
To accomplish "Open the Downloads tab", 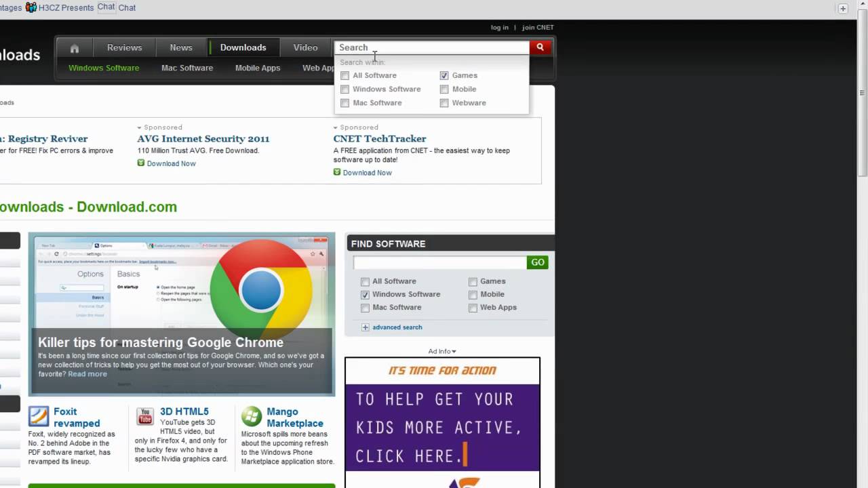I will click(x=243, y=47).
